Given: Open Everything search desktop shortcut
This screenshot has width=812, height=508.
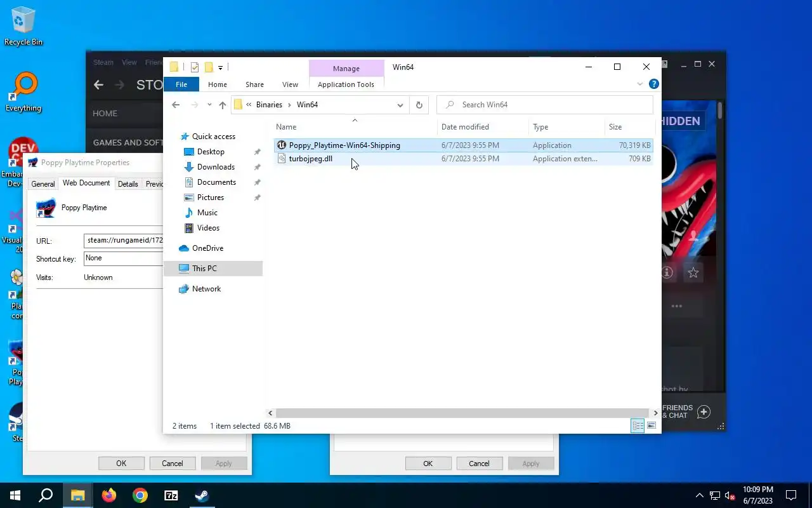Looking at the screenshot, I should coord(23,93).
